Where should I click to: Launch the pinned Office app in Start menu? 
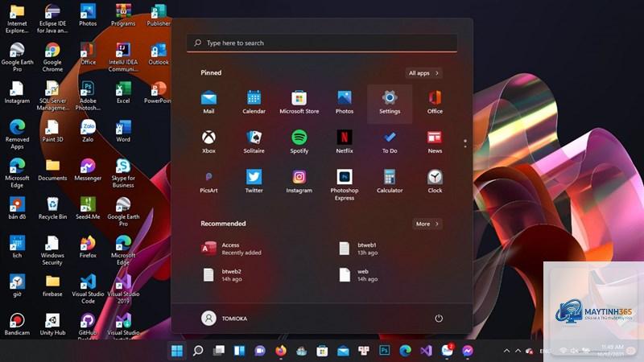(x=435, y=102)
